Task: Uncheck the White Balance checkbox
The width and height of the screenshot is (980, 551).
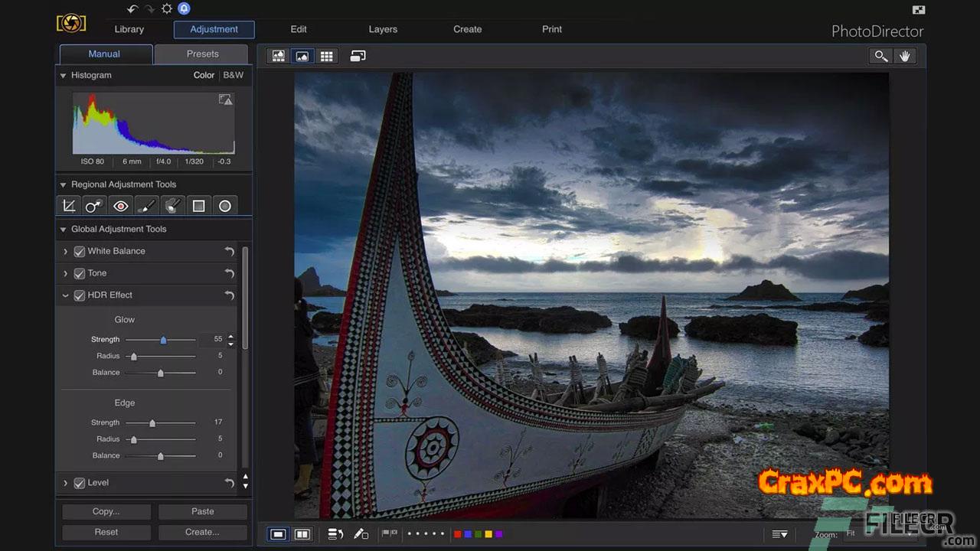Action: [x=80, y=252]
